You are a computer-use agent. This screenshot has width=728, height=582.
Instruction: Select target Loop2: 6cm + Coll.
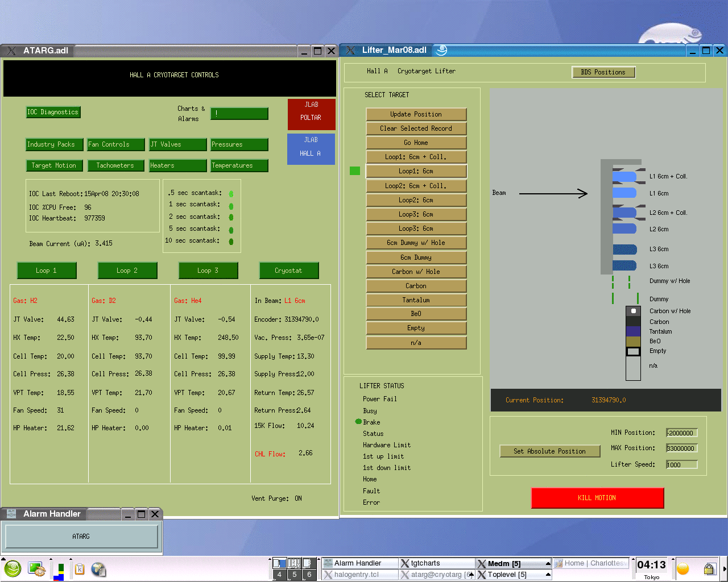416,186
